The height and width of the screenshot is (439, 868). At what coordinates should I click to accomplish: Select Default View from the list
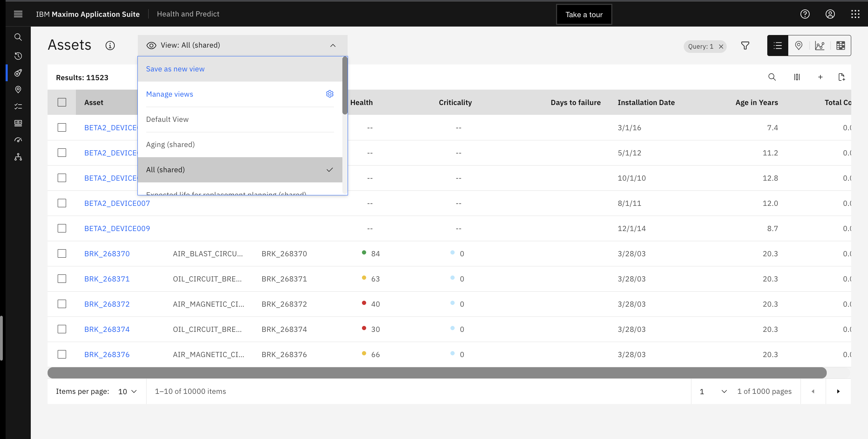pyautogui.click(x=240, y=119)
